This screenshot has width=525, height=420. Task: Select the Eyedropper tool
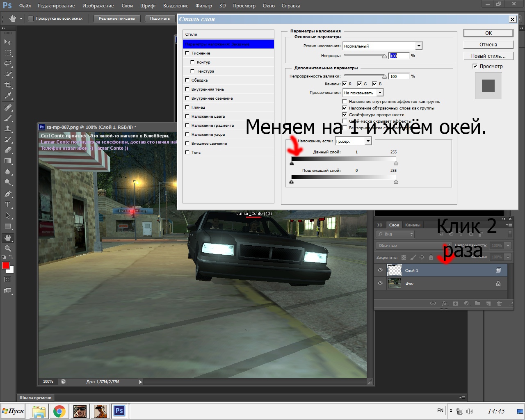click(8, 96)
